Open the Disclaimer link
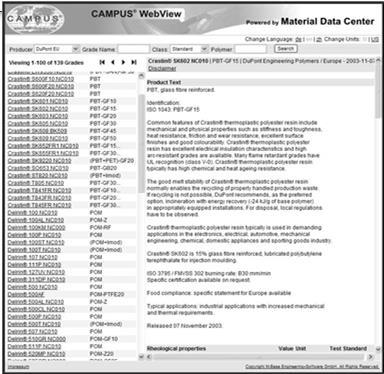Screen dimensions: 384x374 coord(162,68)
